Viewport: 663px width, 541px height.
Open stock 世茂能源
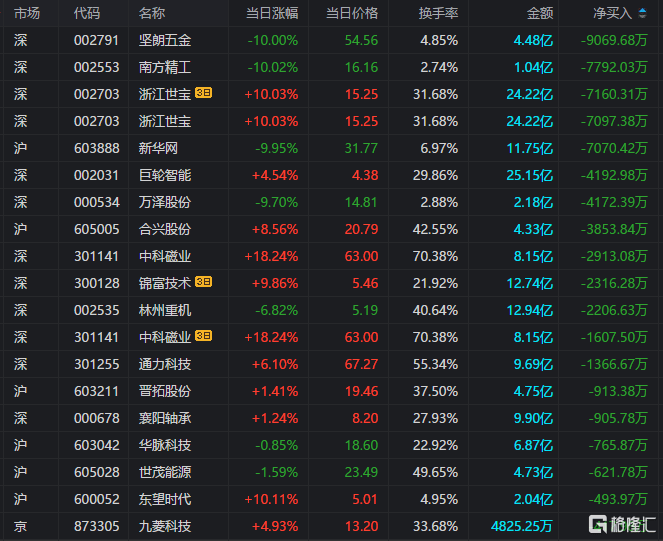click(165, 472)
